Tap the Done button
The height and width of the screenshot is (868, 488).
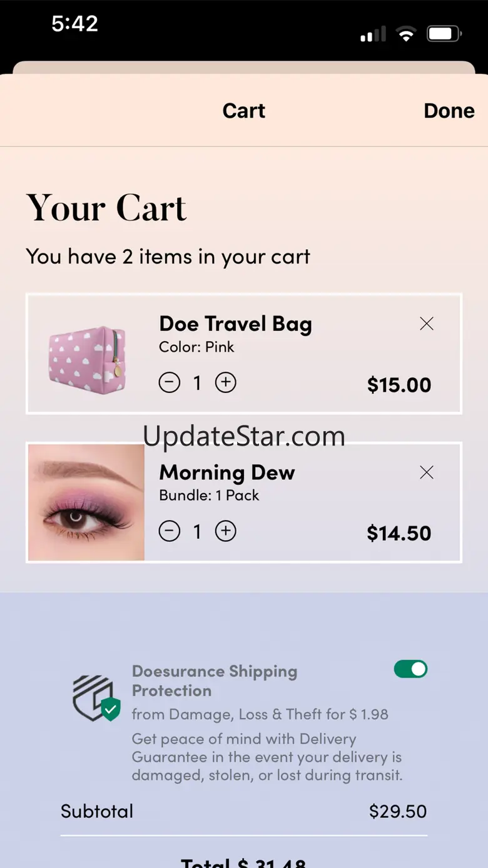pos(449,111)
